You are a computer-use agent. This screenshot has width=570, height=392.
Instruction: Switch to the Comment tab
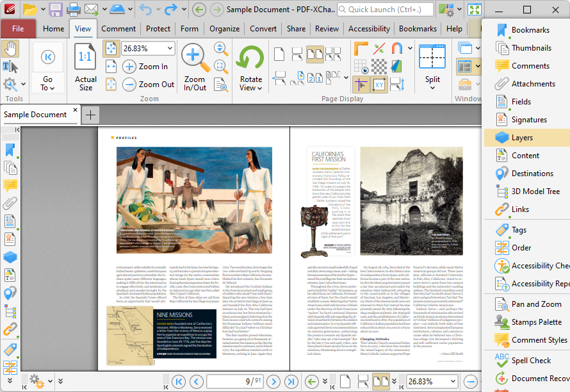pos(118,29)
